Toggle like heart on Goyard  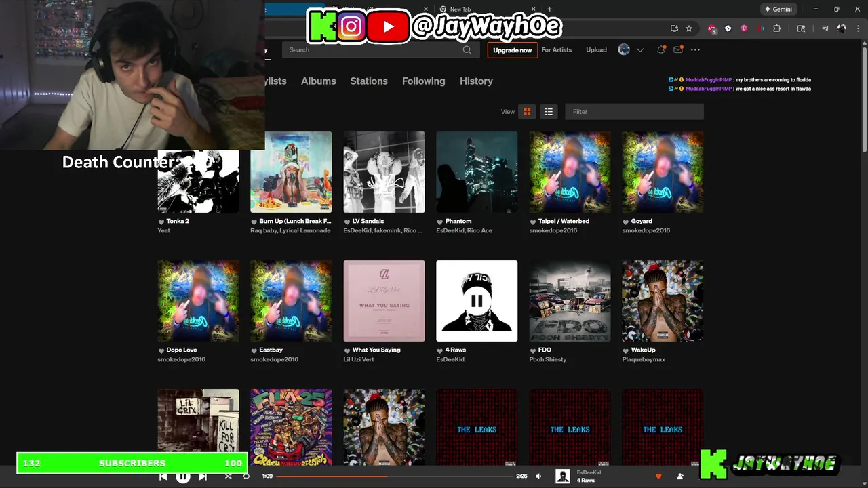[x=625, y=222]
